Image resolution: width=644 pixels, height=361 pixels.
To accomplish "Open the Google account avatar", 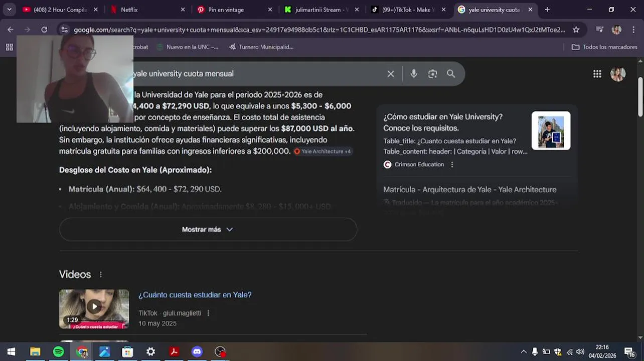I will tap(618, 74).
